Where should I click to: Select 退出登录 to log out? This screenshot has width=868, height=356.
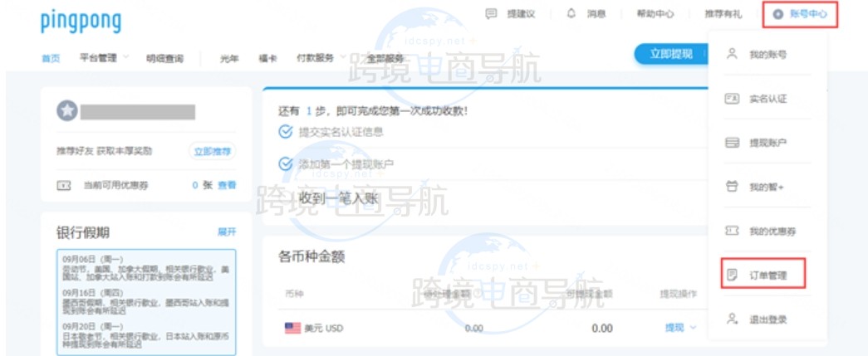(x=767, y=319)
